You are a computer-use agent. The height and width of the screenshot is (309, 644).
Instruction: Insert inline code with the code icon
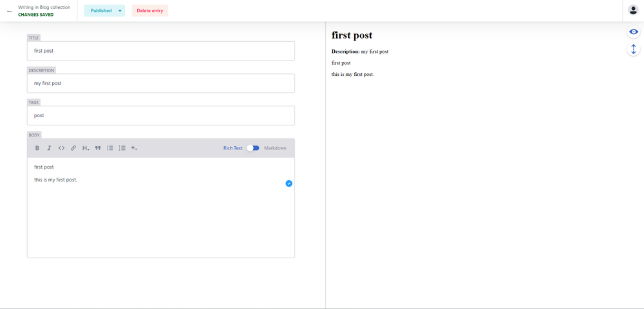coord(61,148)
